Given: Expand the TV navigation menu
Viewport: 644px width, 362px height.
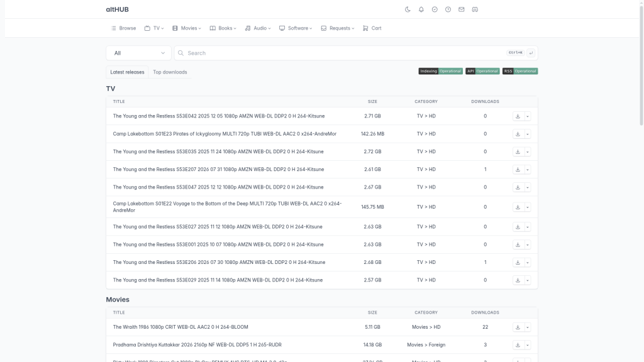Looking at the screenshot, I should click(154, 28).
